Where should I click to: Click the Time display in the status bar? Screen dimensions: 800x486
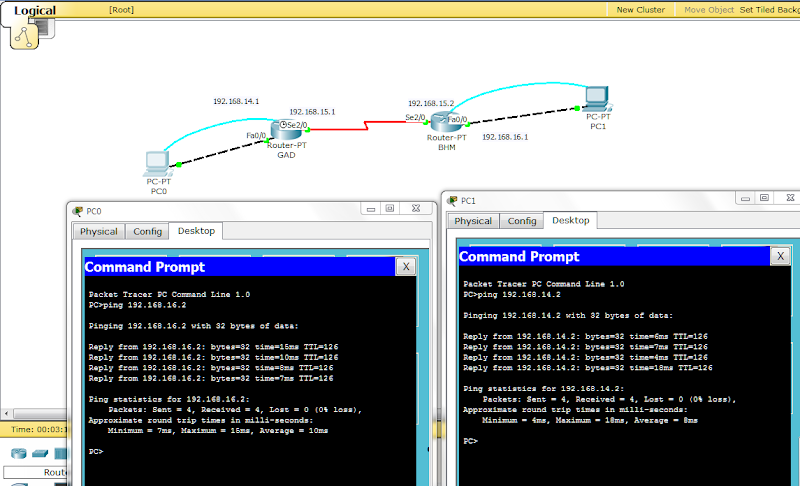pyautogui.click(x=39, y=429)
